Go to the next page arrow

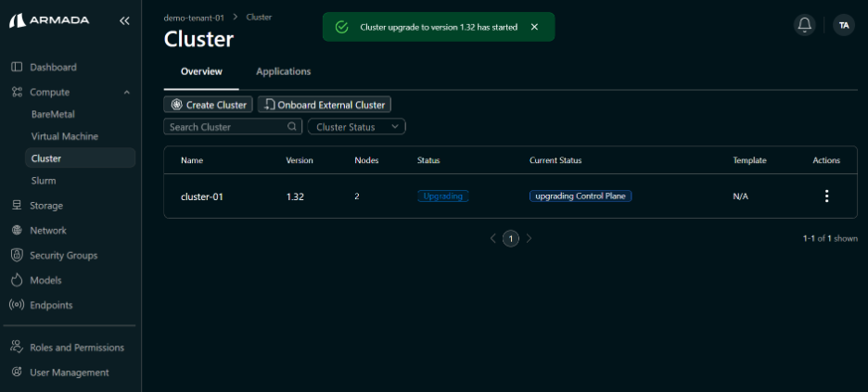click(529, 238)
